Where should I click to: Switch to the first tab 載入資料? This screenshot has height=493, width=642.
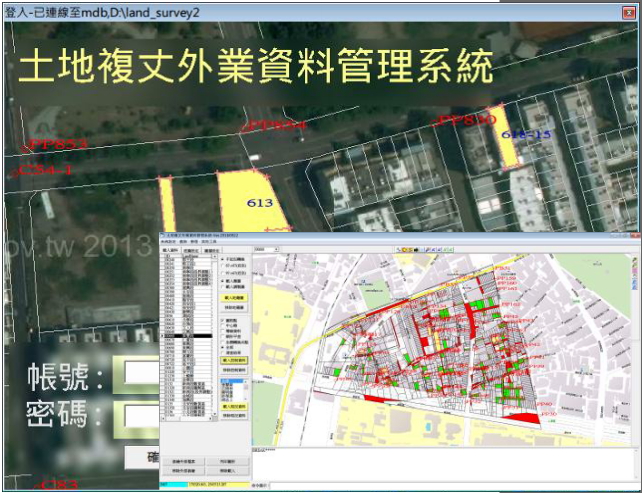pyautogui.click(x=172, y=250)
